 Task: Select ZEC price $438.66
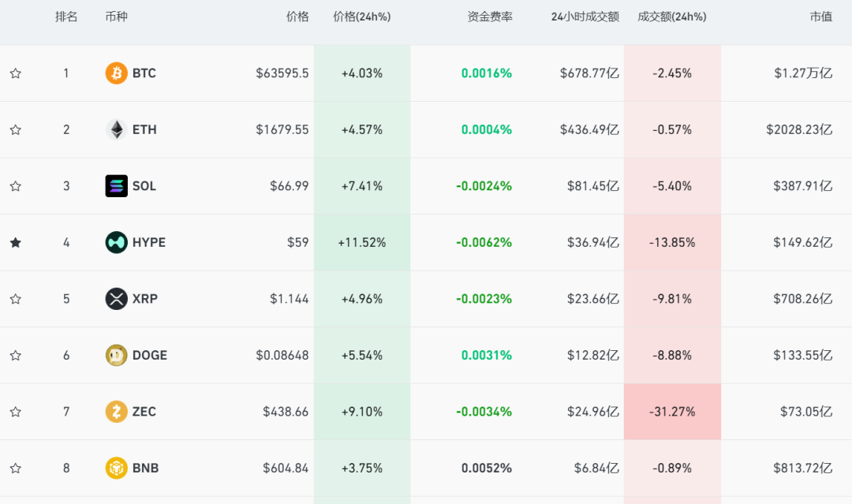click(x=286, y=413)
